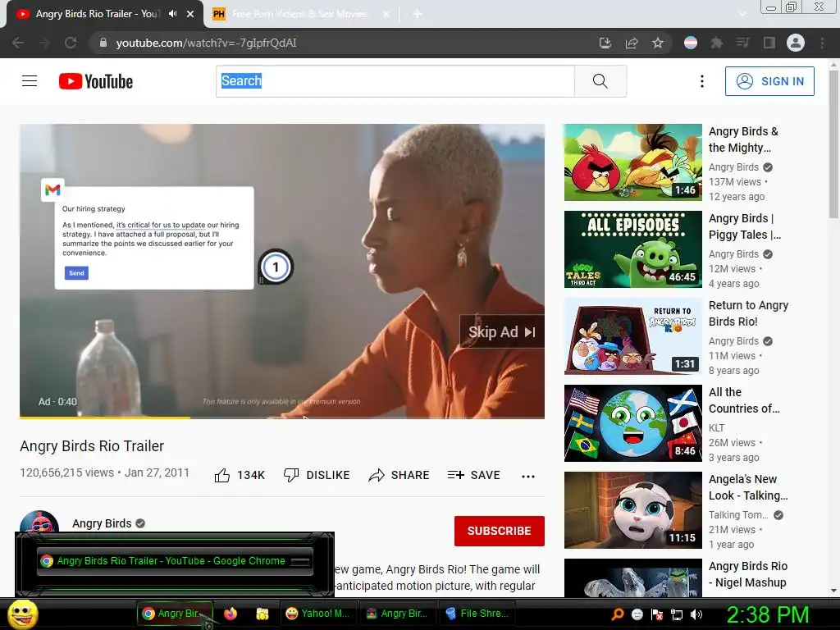Click the 2:38 PM clock
840x630 pixels.
(x=768, y=614)
